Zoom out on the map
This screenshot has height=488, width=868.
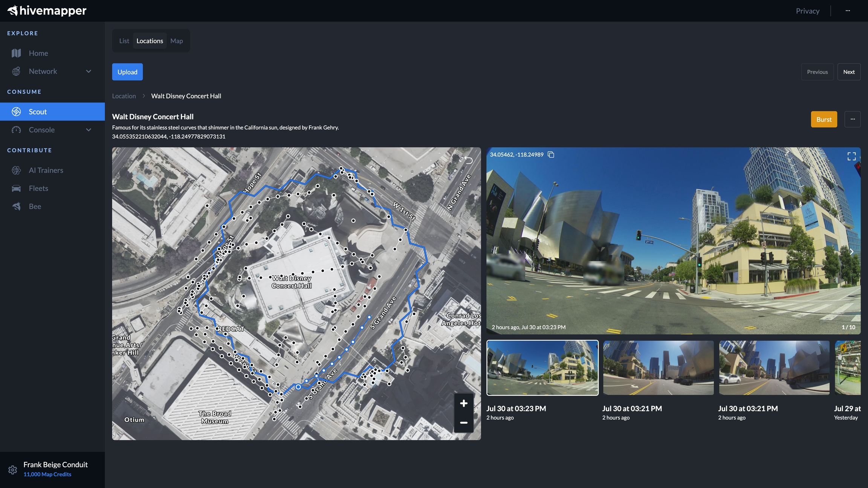[x=464, y=423]
